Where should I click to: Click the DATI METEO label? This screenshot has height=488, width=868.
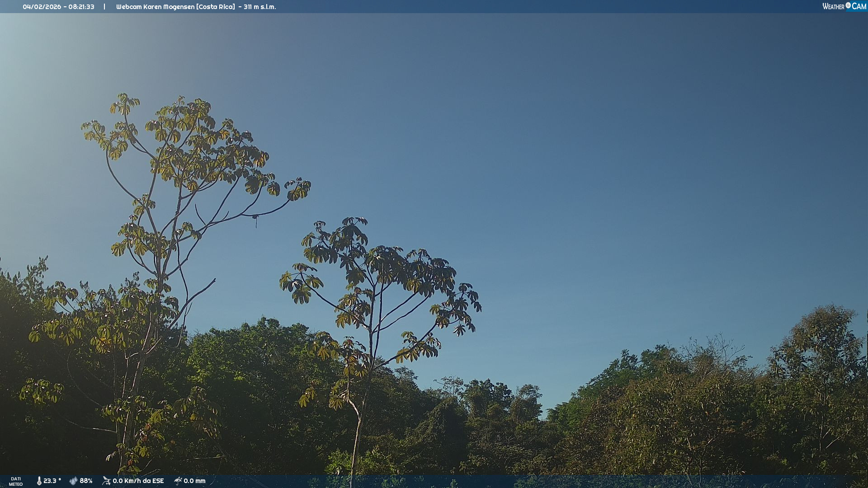(16, 481)
